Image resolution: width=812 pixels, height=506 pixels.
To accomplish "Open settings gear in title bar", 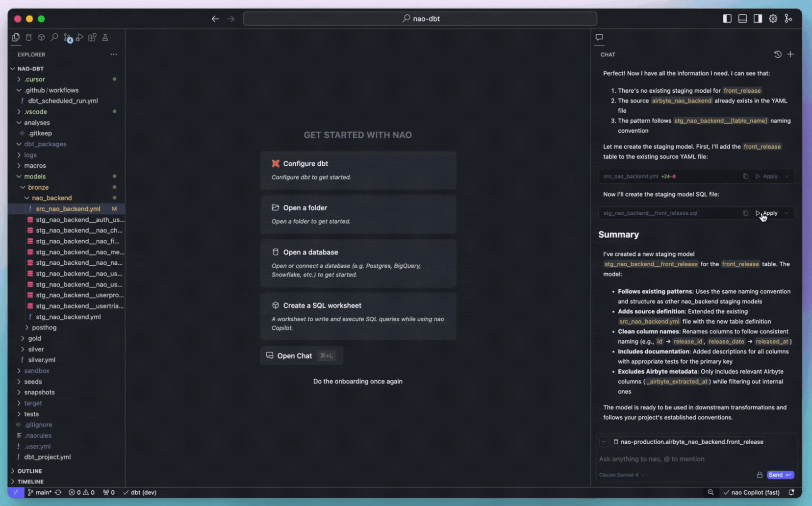I will pos(773,19).
